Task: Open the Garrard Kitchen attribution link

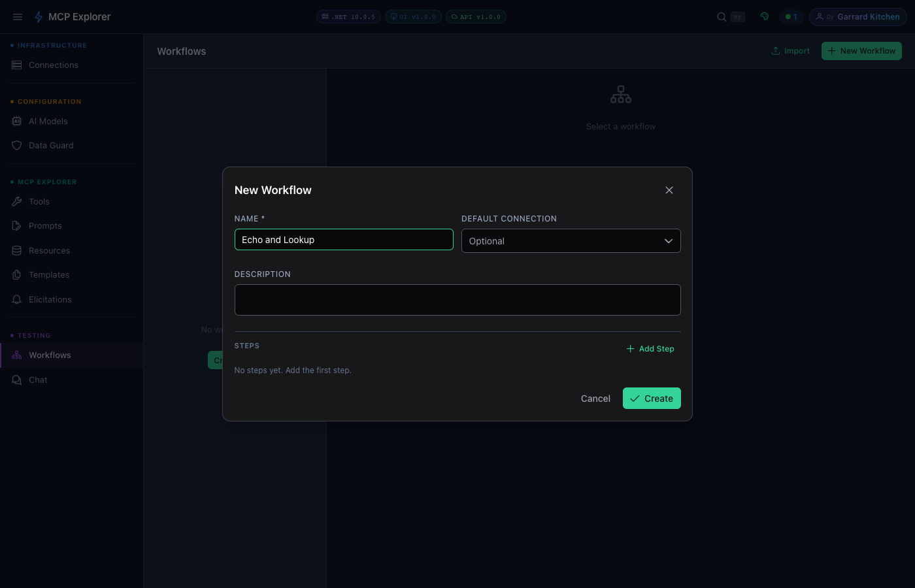Action: click(x=858, y=16)
